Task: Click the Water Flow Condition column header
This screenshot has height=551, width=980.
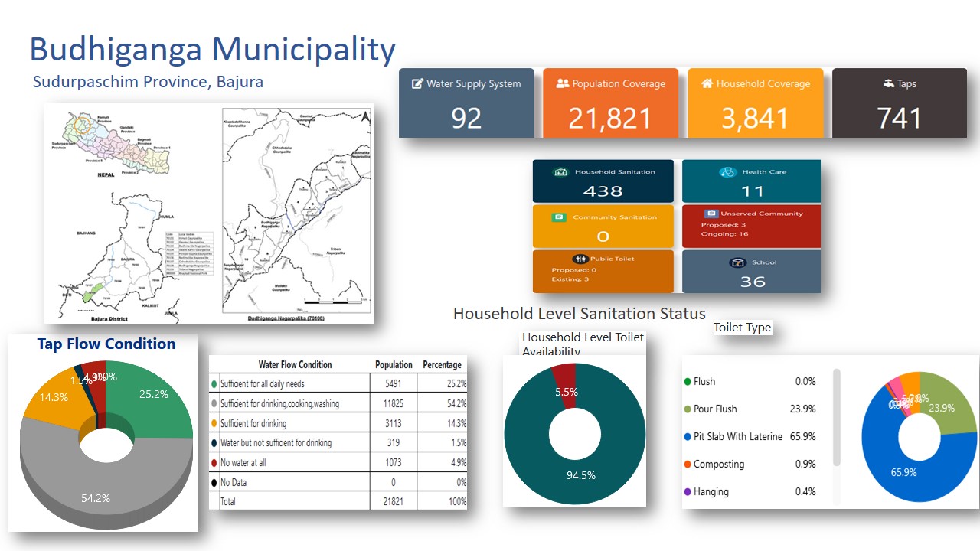Action: [295, 364]
